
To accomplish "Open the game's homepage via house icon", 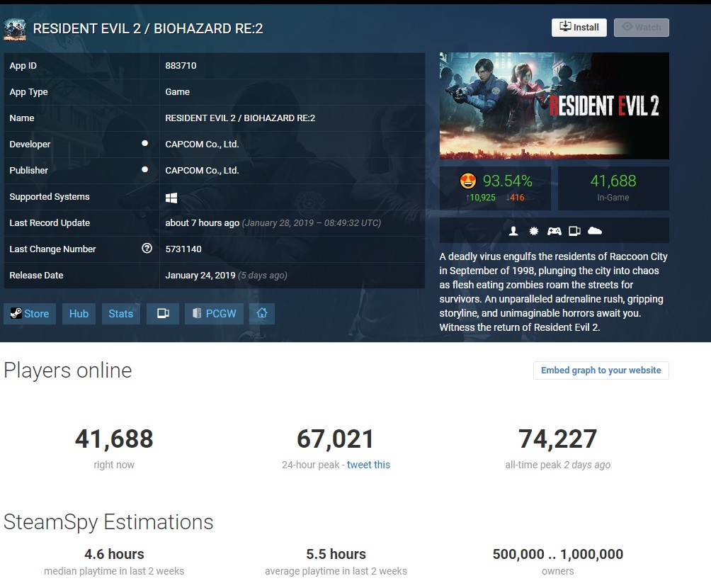I will point(261,314).
